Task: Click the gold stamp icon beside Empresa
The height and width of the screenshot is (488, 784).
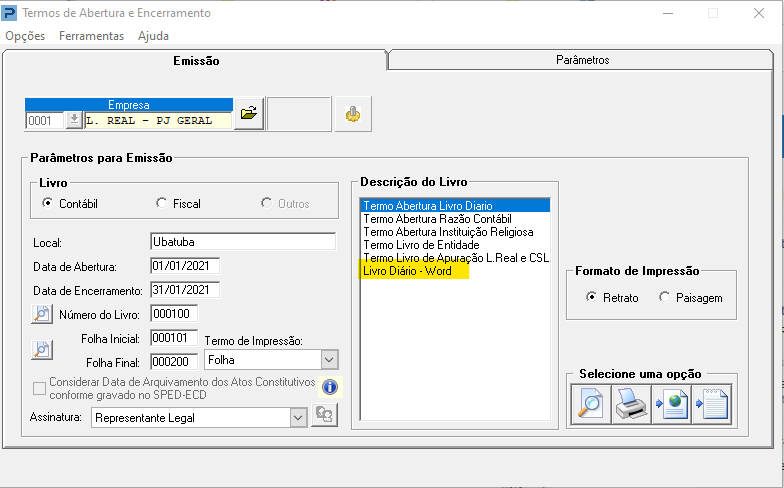Action: (x=353, y=114)
